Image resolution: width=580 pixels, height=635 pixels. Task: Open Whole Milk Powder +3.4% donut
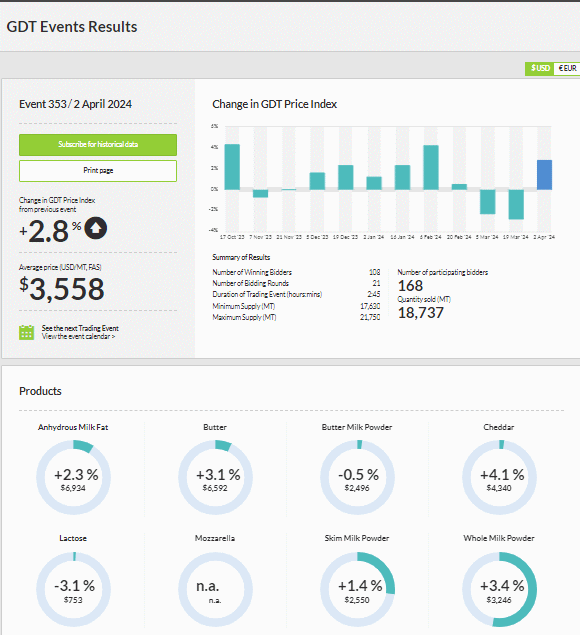point(499,589)
